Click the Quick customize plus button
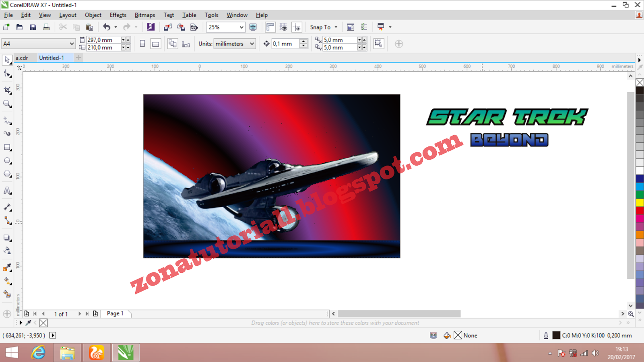The height and width of the screenshot is (362, 644). pos(398,43)
